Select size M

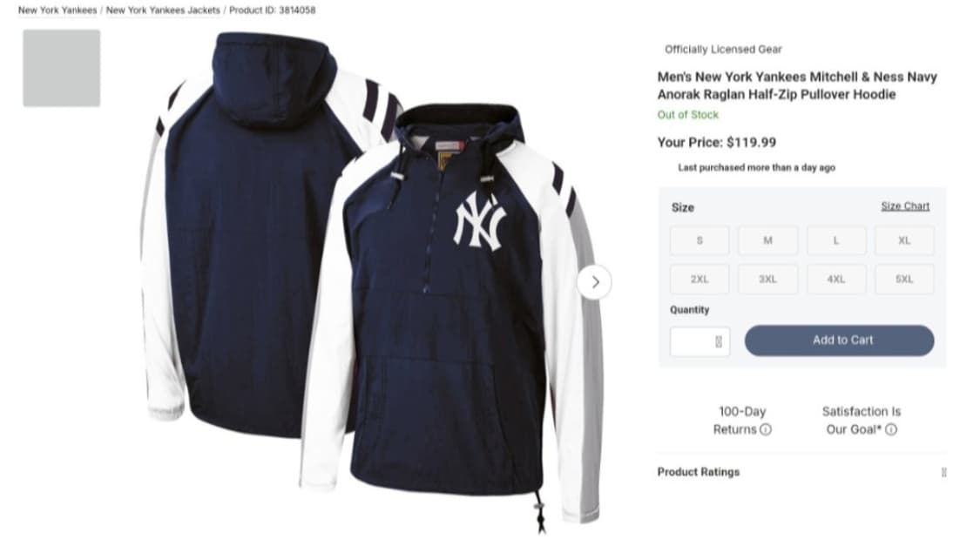click(x=767, y=240)
